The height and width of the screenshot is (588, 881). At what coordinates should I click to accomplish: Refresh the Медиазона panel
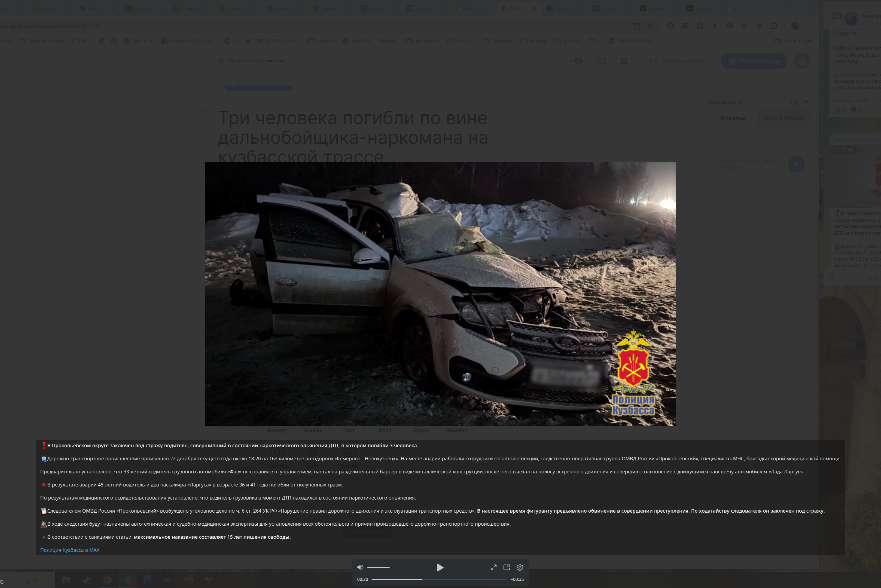[x=793, y=102]
